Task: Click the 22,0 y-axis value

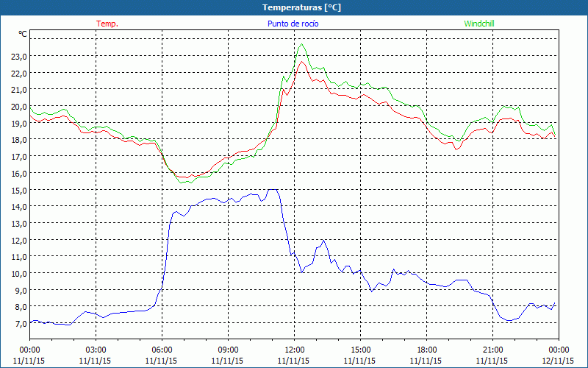Action: pyautogui.click(x=19, y=73)
